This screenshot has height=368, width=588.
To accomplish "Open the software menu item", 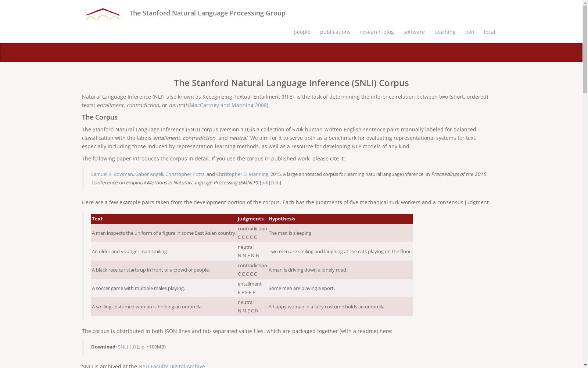I will point(414,32).
